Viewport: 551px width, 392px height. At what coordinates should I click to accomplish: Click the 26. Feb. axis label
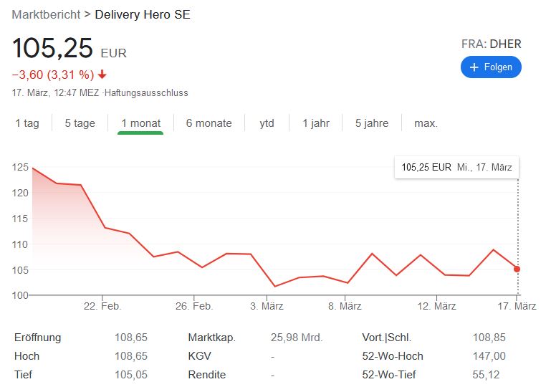(194, 306)
